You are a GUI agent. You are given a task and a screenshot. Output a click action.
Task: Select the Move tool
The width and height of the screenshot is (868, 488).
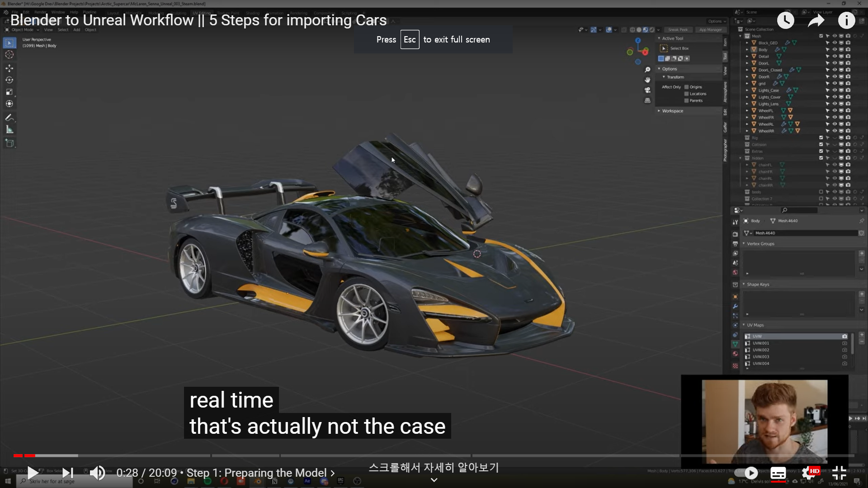pos(9,68)
